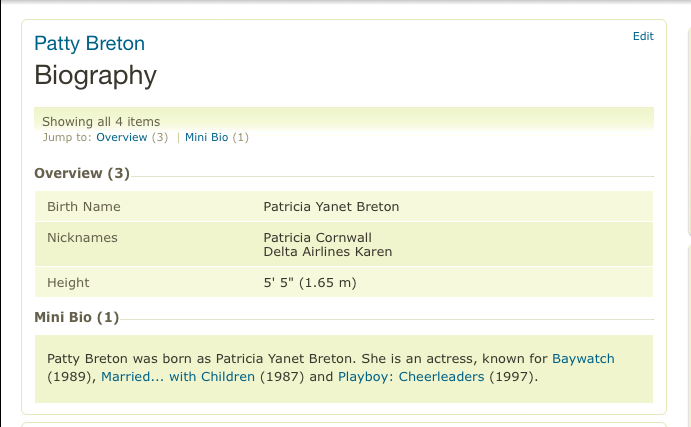Select the Birth Name row label
691x427 pixels.
pyautogui.click(x=83, y=207)
